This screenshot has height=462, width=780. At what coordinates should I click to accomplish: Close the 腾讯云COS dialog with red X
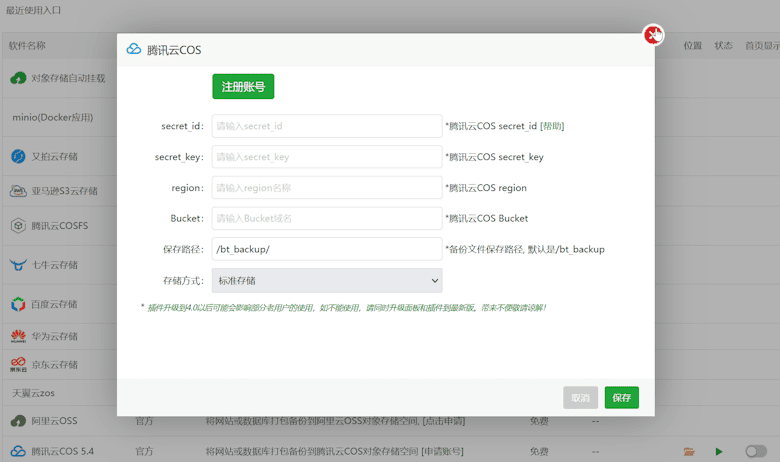653,35
